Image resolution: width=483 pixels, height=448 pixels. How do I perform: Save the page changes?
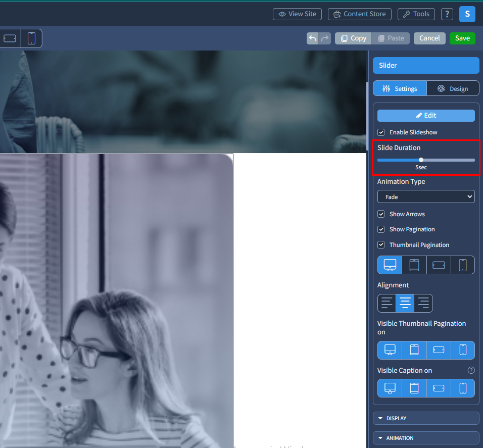click(462, 38)
